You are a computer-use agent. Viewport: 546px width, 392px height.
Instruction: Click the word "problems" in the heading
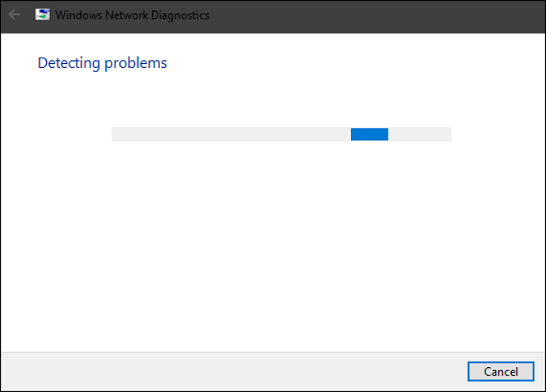(136, 64)
